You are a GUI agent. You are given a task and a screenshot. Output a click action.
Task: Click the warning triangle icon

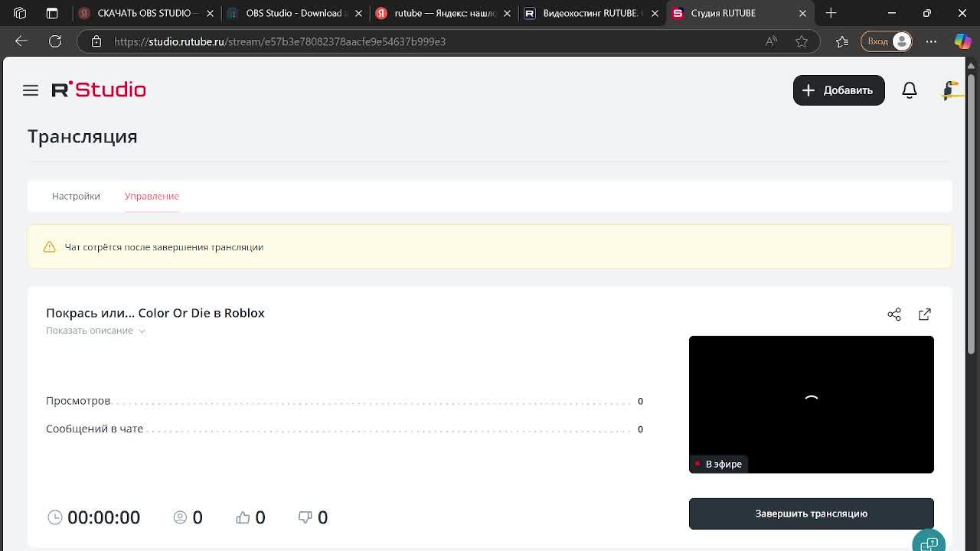50,246
